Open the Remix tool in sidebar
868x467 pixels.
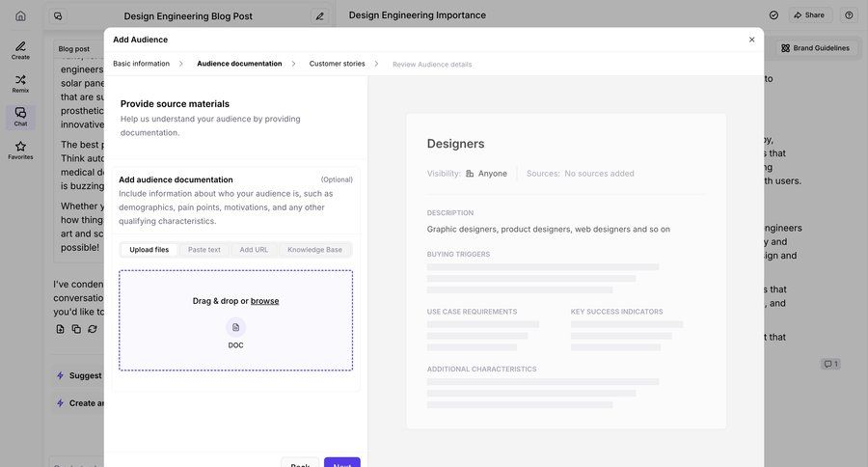point(20,84)
